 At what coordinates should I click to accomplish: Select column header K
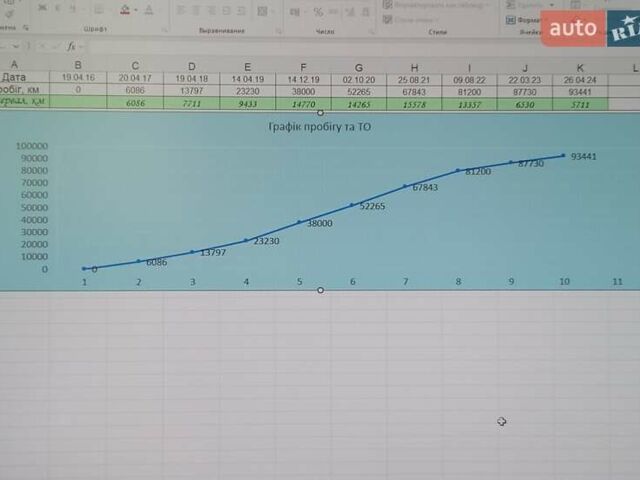[x=580, y=69]
